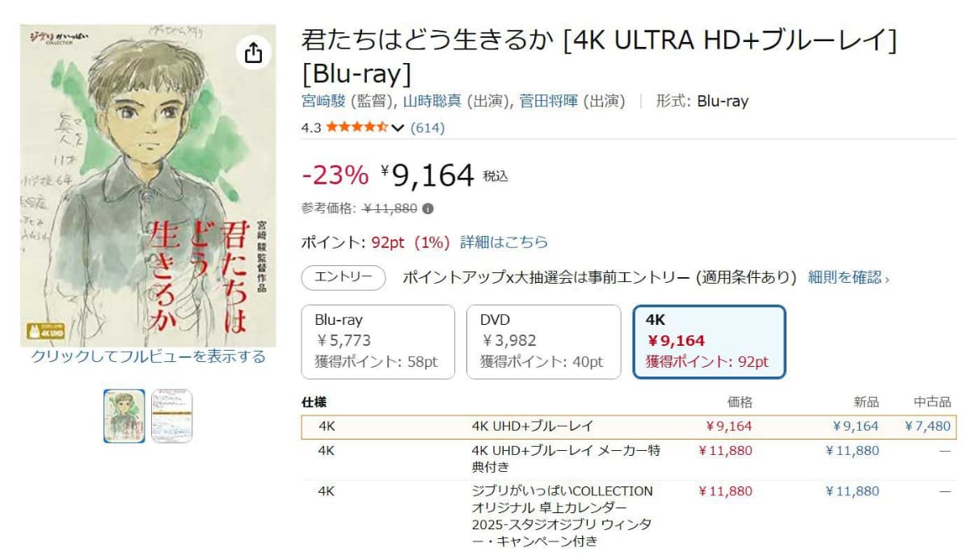Image resolution: width=970 pixels, height=560 pixels.
Task: Click the star rating icons
Action: (356, 128)
